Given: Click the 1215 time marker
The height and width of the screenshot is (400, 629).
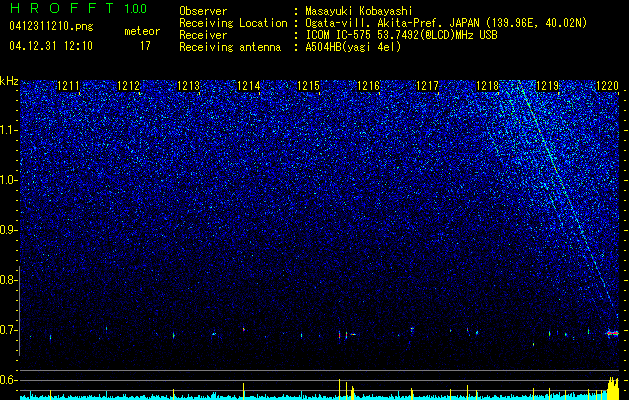Looking at the screenshot, I should coord(308,86).
